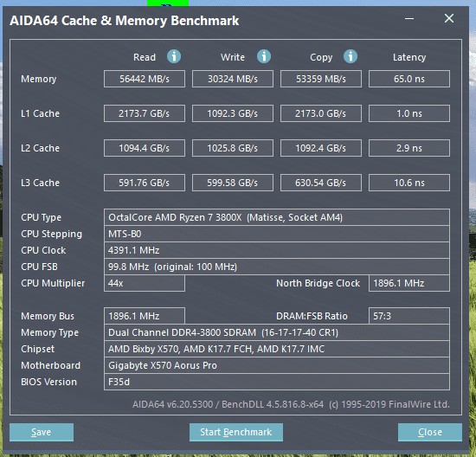Image resolution: width=476 pixels, height=457 pixels.
Task: Click the AIDA64 version text line
Action: pyautogui.click(x=291, y=404)
